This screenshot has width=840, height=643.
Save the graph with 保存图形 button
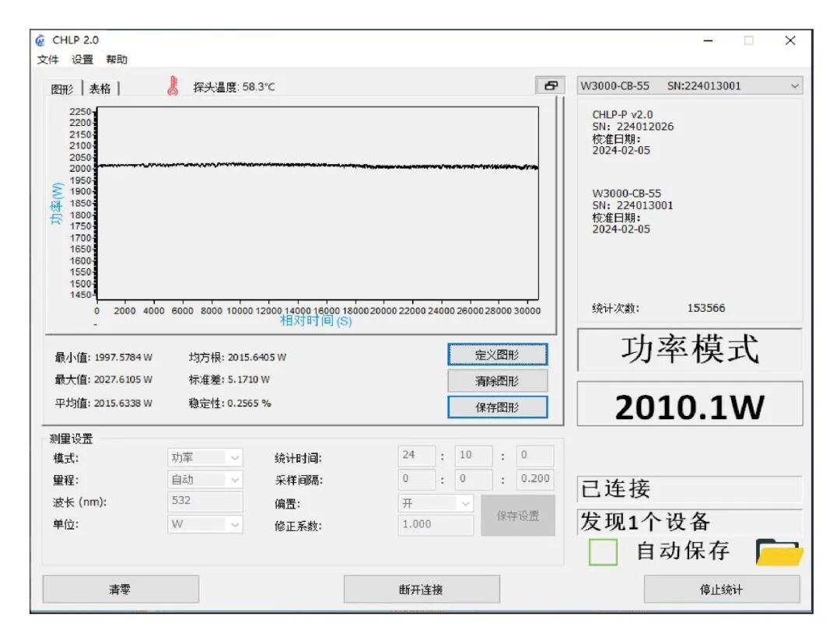[x=497, y=407]
